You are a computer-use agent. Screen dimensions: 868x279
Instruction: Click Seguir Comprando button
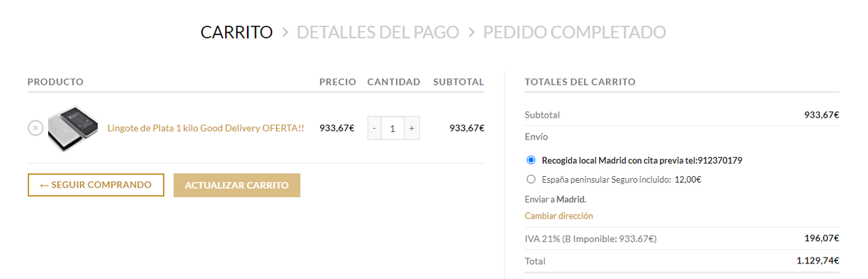click(96, 185)
